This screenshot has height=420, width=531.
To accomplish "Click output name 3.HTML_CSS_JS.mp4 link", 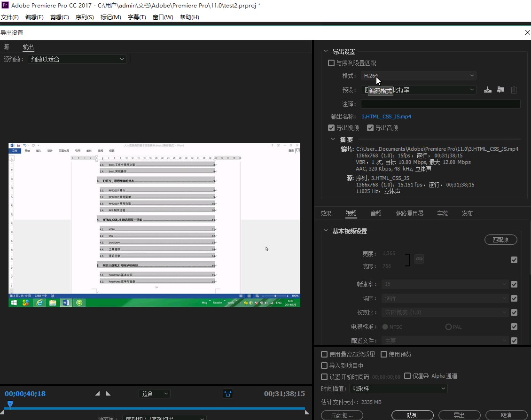I will pos(386,117).
